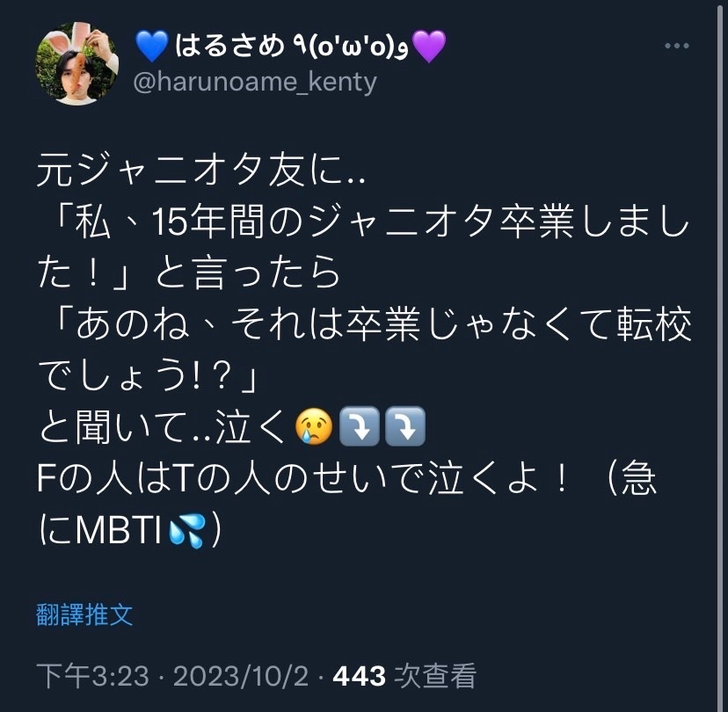Click the first down-right arrow emoji

pos(360,426)
